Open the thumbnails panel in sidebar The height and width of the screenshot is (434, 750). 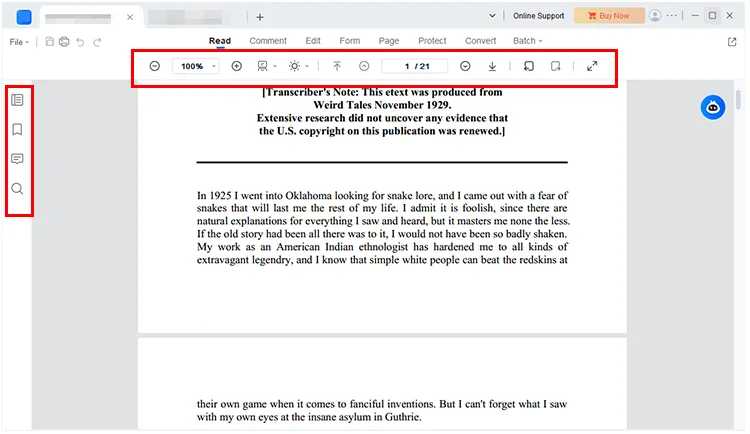pos(17,100)
